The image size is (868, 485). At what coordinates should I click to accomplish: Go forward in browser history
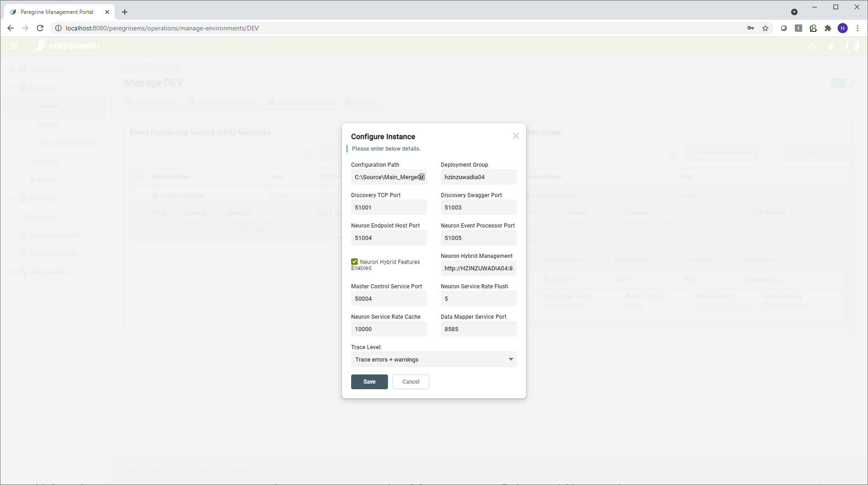tap(25, 28)
